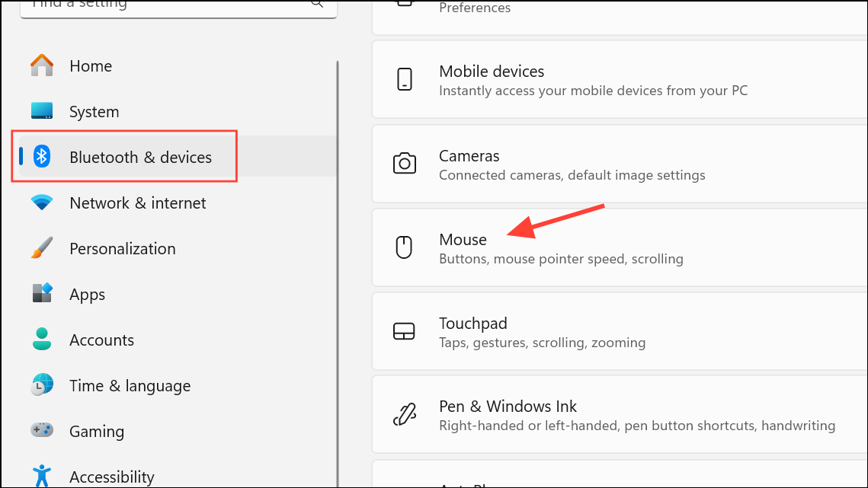Click the Gaming controller icon
The image size is (868, 488).
(x=41, y=431)
